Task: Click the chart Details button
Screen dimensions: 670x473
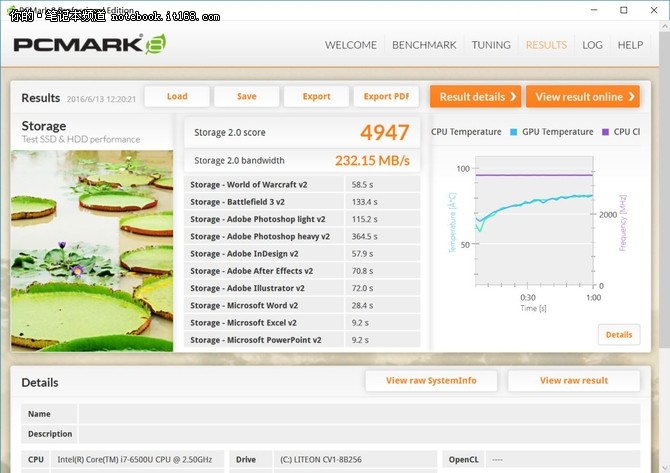Action: pos(619,335)
